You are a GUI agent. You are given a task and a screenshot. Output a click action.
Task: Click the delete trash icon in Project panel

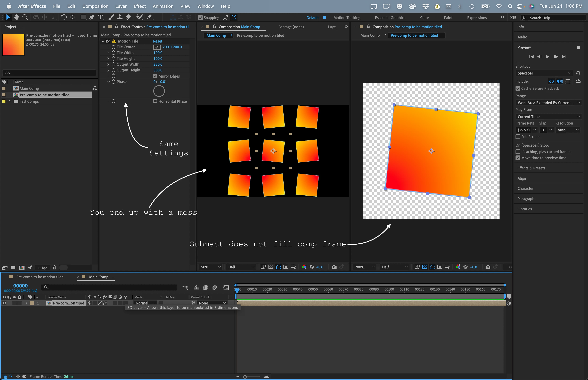tap(54, 268)
